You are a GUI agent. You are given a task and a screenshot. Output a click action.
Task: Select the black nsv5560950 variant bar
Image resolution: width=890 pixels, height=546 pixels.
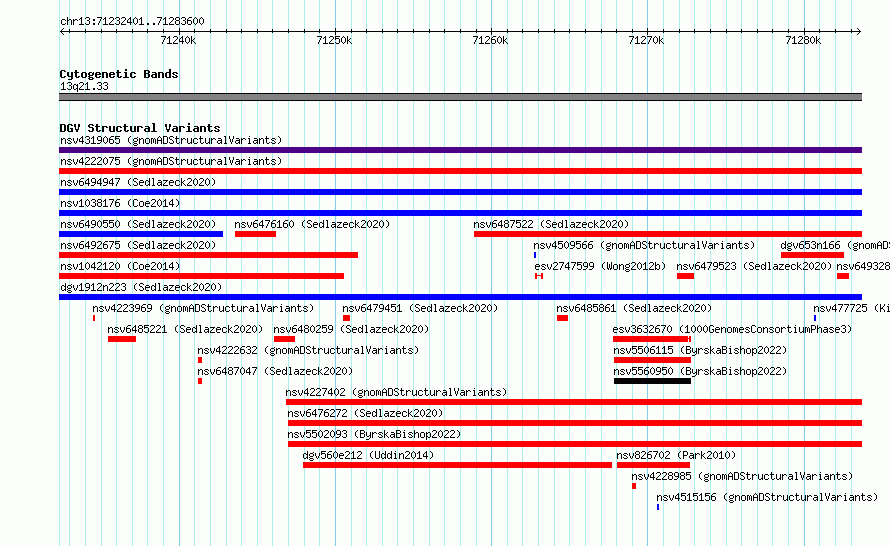652,381
